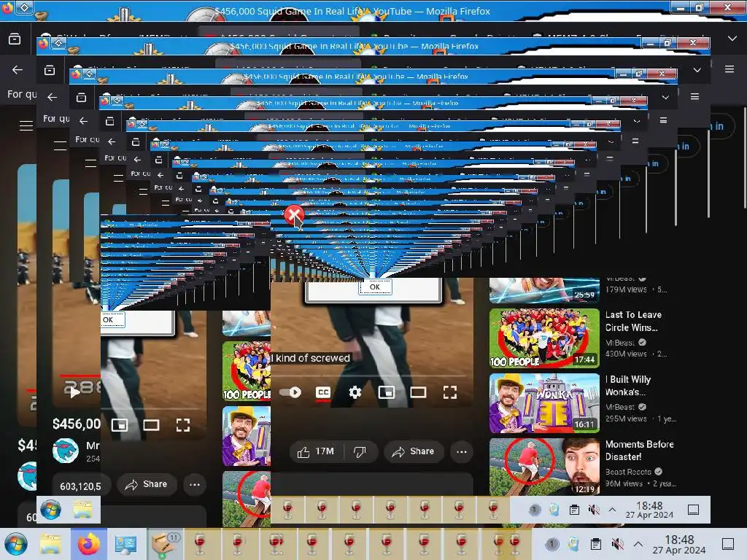The height and width of the screenshot is (560, 747).
Task: Click the Firefox icon on bottom taskbar
Action: pyautogui.click(x=88, y=544)
